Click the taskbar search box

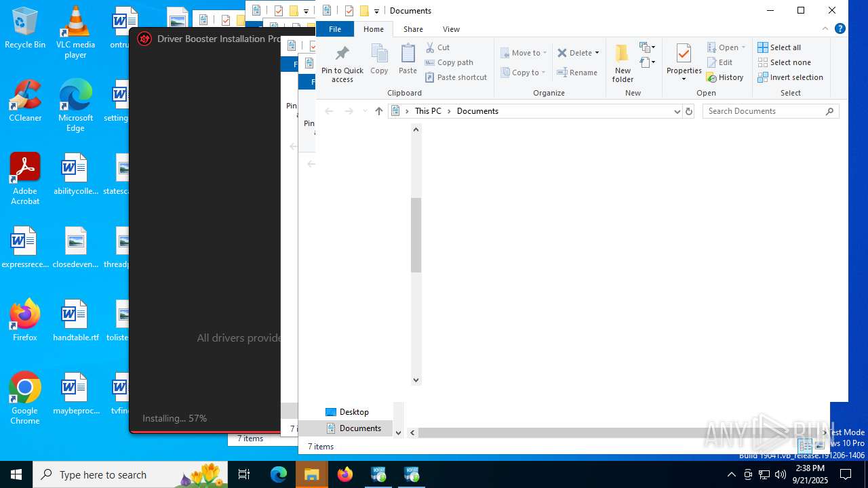[x=130, y=474]
